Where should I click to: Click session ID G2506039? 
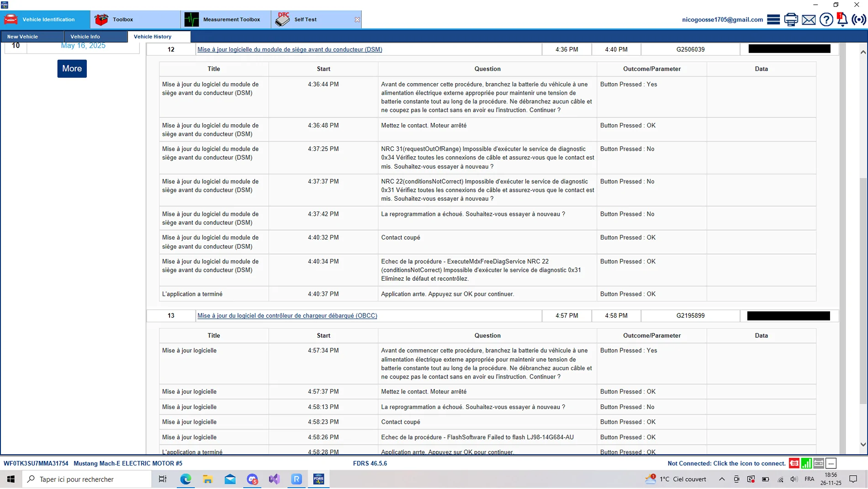(690, 49)
